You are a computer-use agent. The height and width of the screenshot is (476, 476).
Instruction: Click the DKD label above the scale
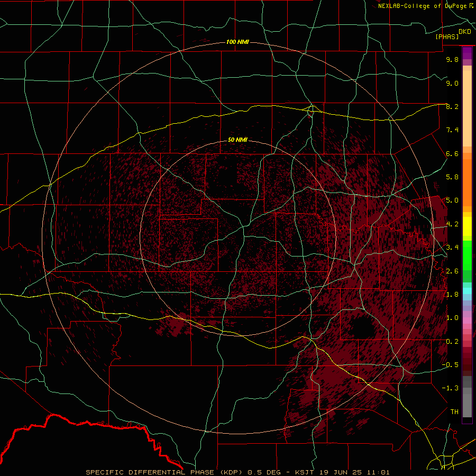click(x=465, y=32)
